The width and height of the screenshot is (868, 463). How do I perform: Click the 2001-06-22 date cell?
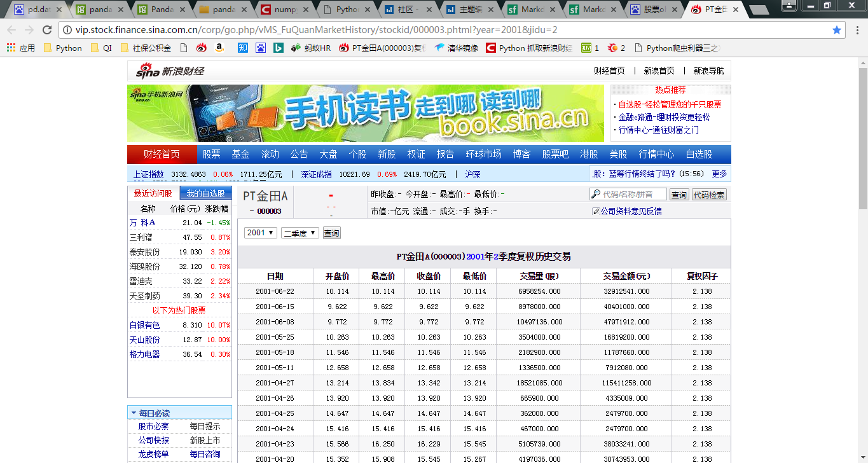pos(275,291)
